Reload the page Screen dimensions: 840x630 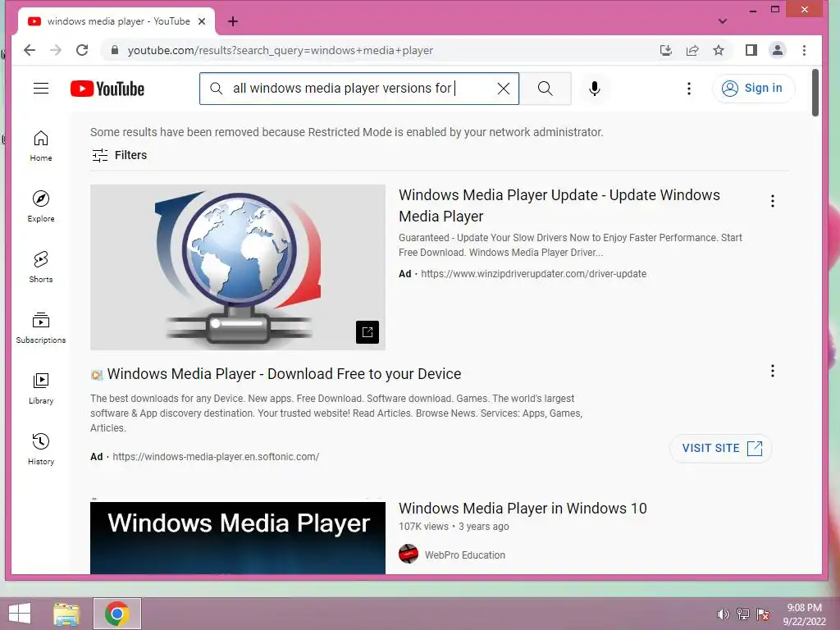pos(82,50)
